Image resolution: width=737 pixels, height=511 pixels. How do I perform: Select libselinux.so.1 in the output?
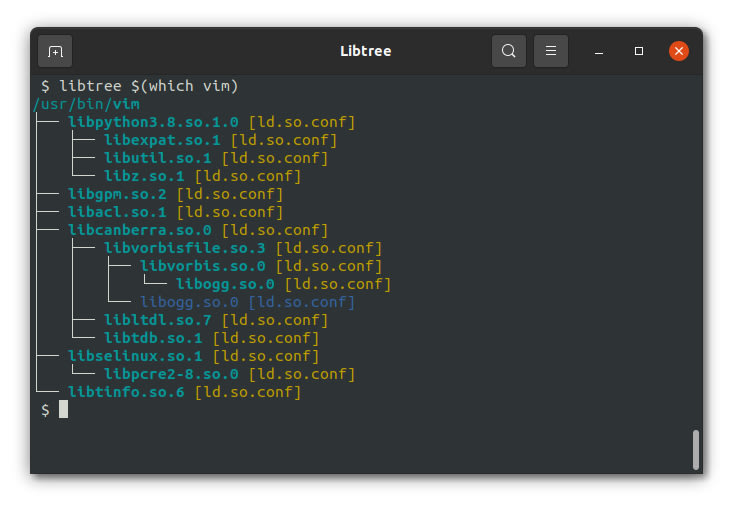coord(135,356)
